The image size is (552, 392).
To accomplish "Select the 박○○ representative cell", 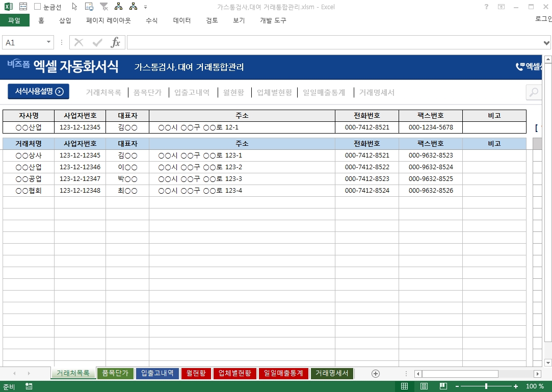I will click(127, 179).
